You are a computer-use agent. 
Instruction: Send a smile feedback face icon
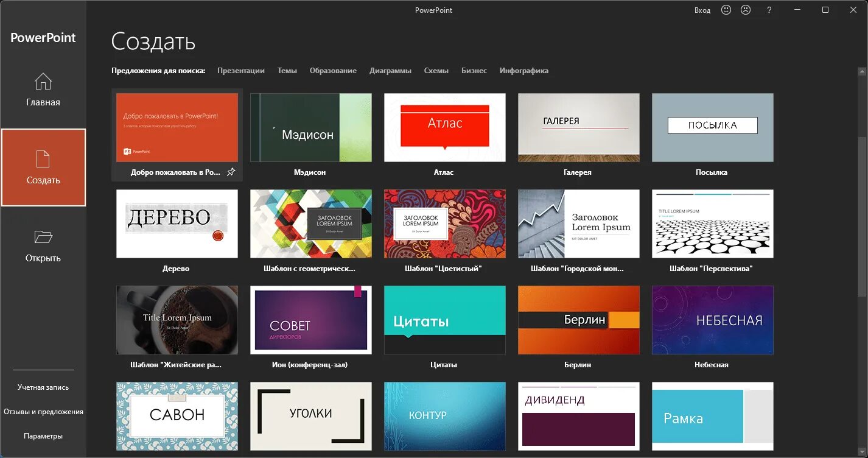point(726,10)
